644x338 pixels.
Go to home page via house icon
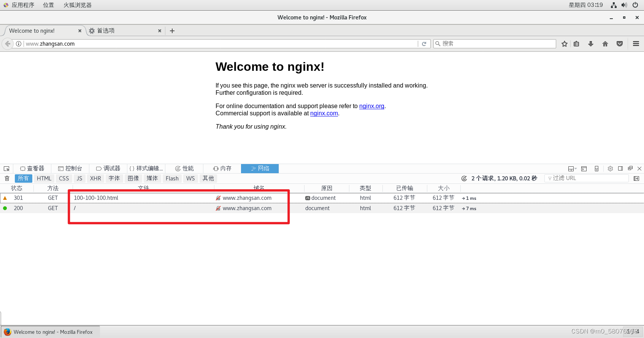605,44
